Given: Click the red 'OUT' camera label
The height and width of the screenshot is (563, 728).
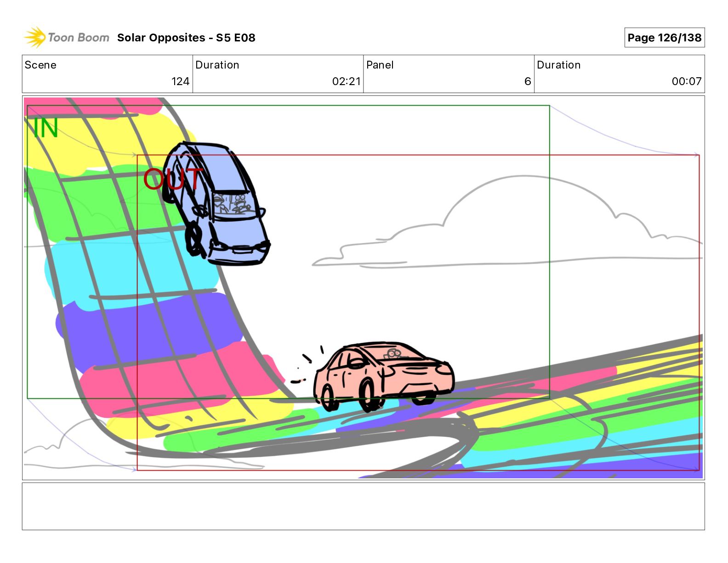Looking at the screenshot, I should coord(173,179).
